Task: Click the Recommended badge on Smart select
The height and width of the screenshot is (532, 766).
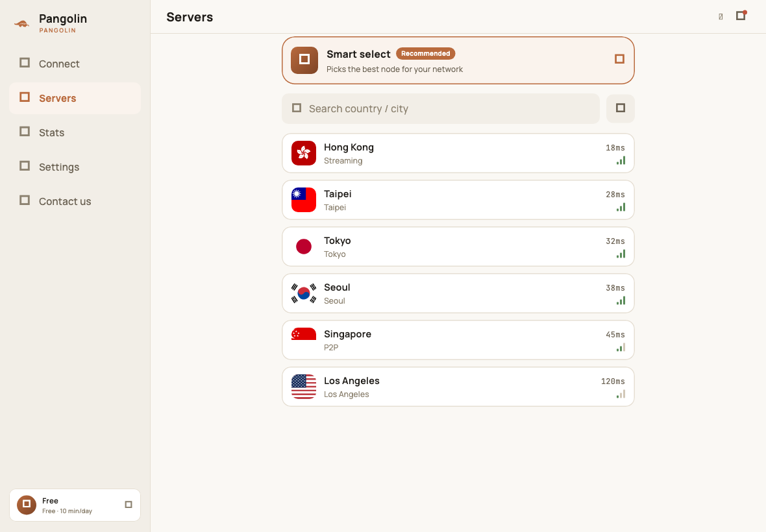Action: (425, 54)
